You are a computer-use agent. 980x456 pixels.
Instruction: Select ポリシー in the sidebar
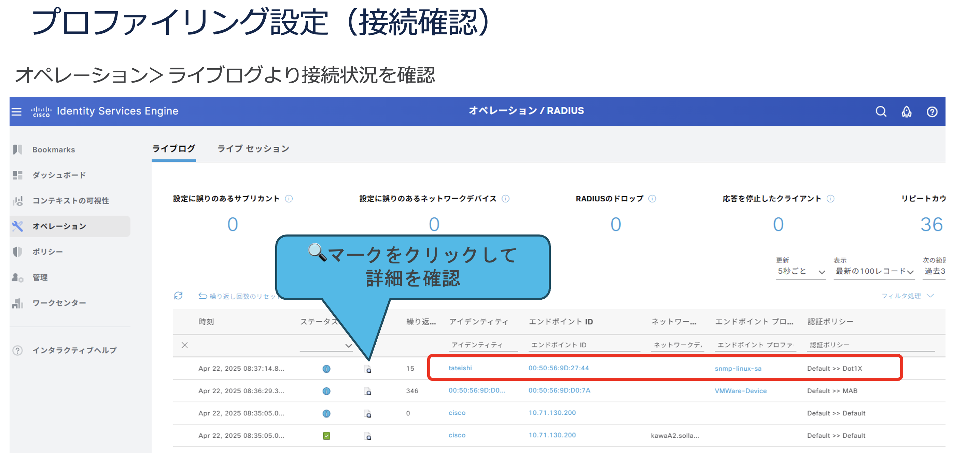tap(47, 252)
